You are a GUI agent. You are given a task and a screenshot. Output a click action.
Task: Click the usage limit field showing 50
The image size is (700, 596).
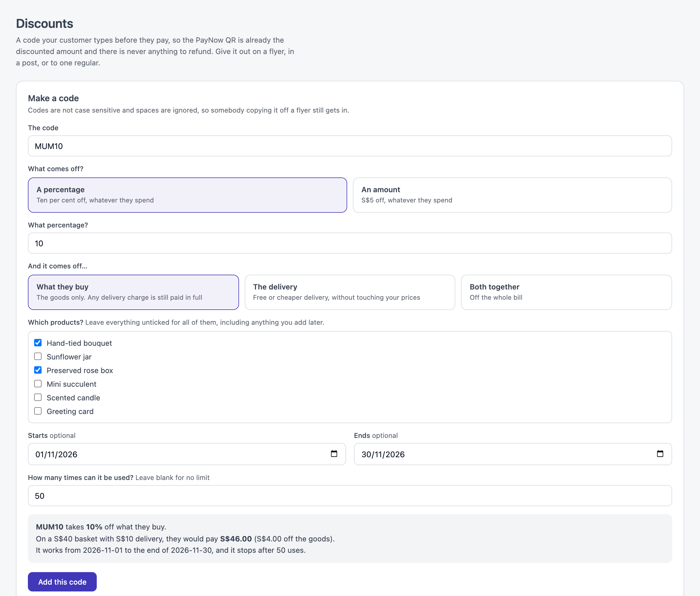pos(350,495)
